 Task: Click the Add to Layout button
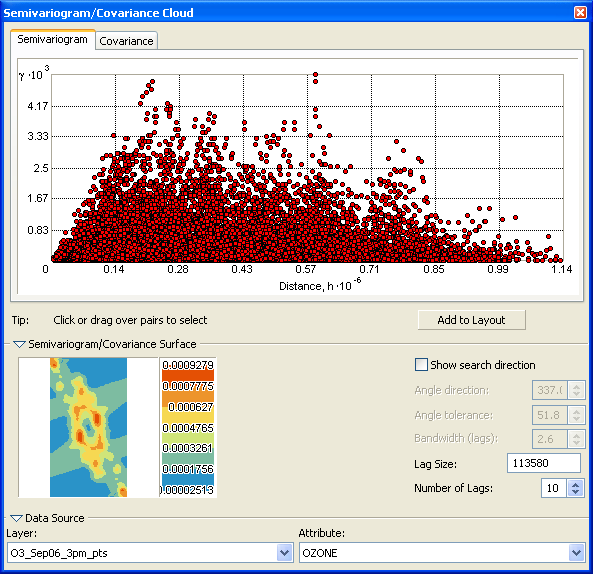(471, 320)
